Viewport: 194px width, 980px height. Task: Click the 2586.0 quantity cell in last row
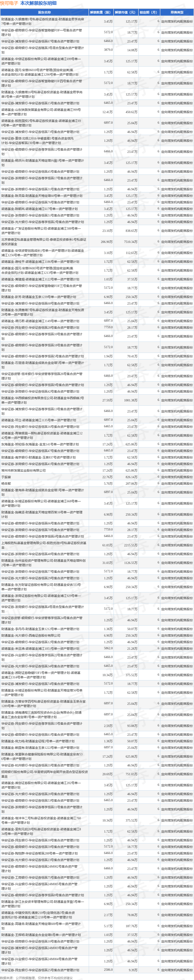point(108,970)
